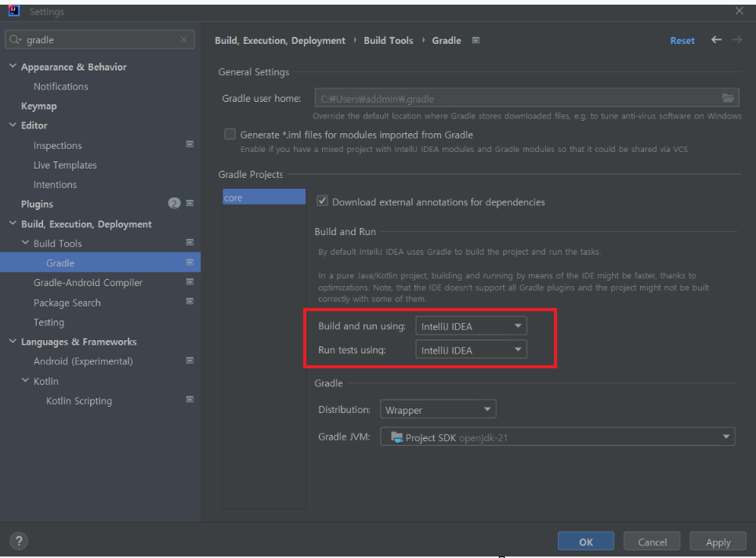Click project icon next to Package Search
This screenshot has width=756, height=558.
click(190, 302)
